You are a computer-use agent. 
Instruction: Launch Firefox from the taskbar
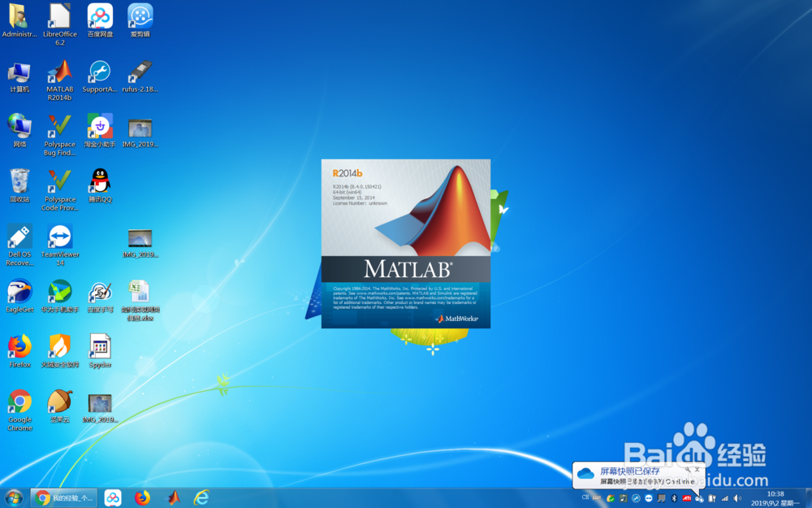[142, 498]
